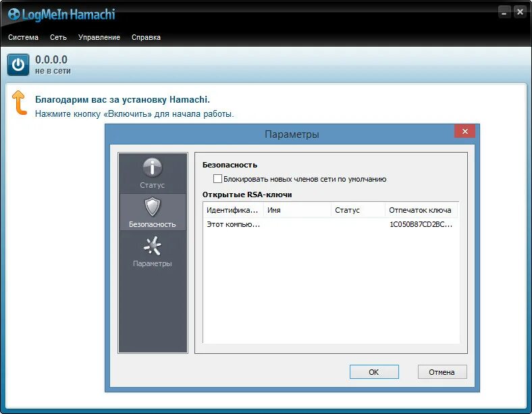The width and height of the screenshot is (532, 414).
Task: Click the Hamachi power on button
Action: [x=18, y=64]
